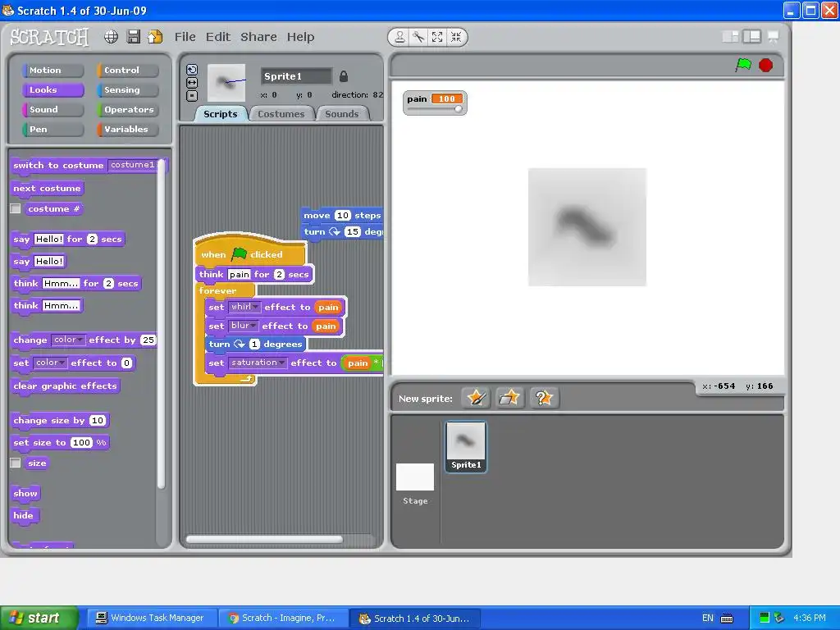This screenshot has height=630, width=840.
Task: Set rotation style to don't rotate
Action: [x=192, y=96]
